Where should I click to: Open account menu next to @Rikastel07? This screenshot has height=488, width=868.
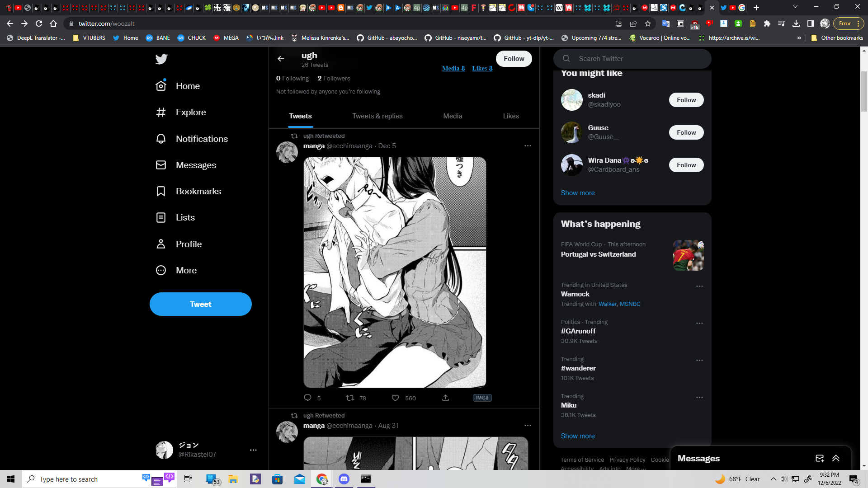click(x=253, y=450)
